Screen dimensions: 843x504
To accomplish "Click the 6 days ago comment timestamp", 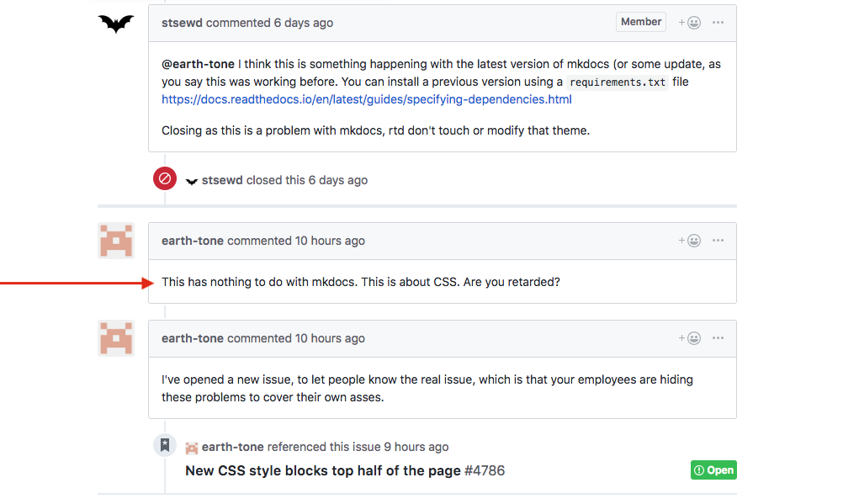I will (x=304, y=23).
